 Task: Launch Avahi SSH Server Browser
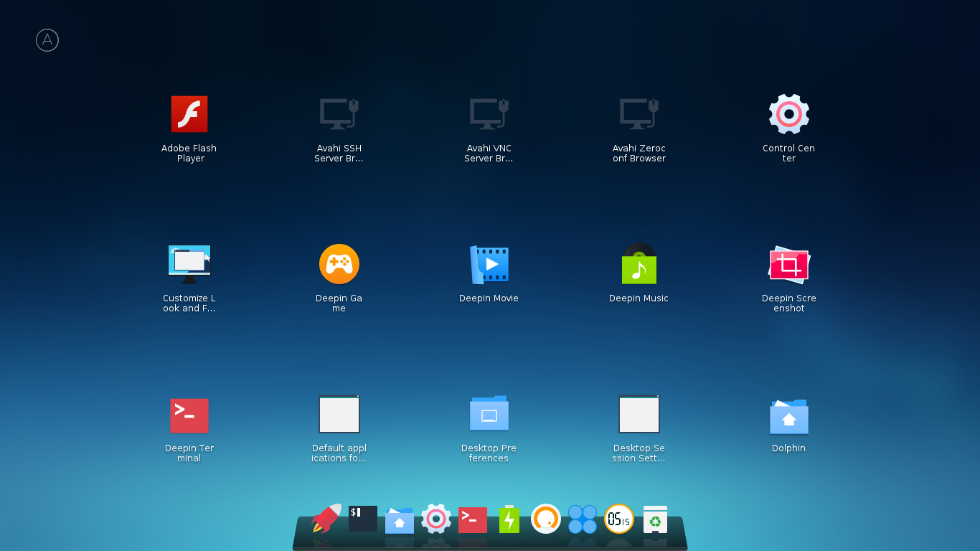(x=339, y=114)
